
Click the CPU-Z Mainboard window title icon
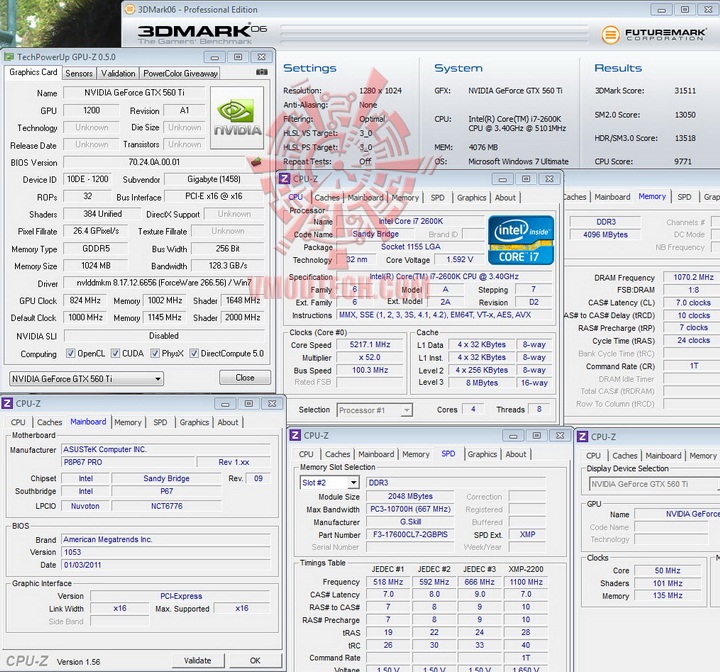click(x=7, y=403)
